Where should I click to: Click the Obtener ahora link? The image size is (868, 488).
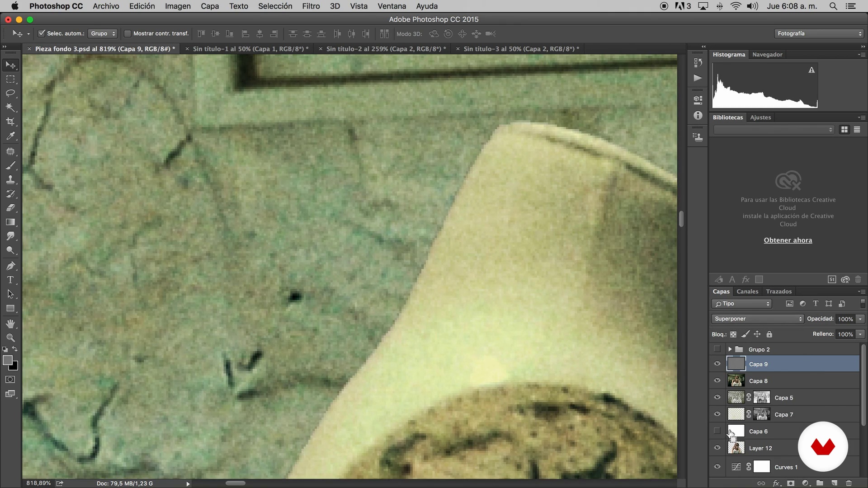tap(788, 240)
